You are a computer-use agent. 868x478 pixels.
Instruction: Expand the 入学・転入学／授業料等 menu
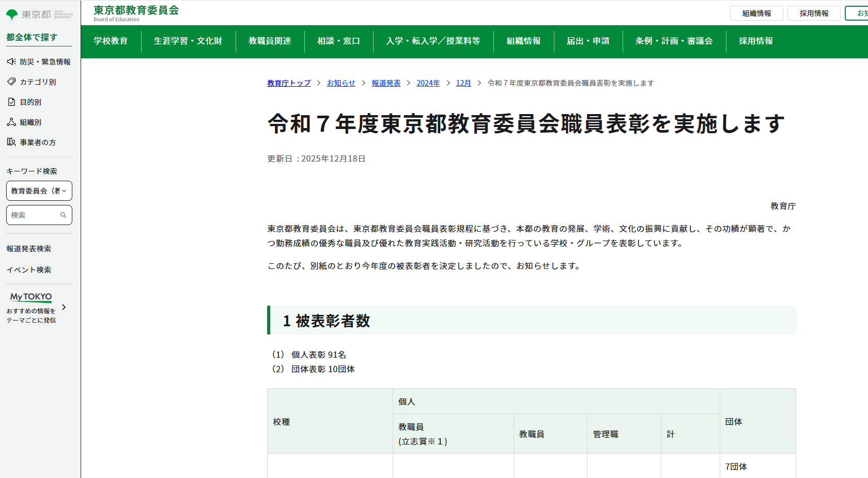click(433, 41)
